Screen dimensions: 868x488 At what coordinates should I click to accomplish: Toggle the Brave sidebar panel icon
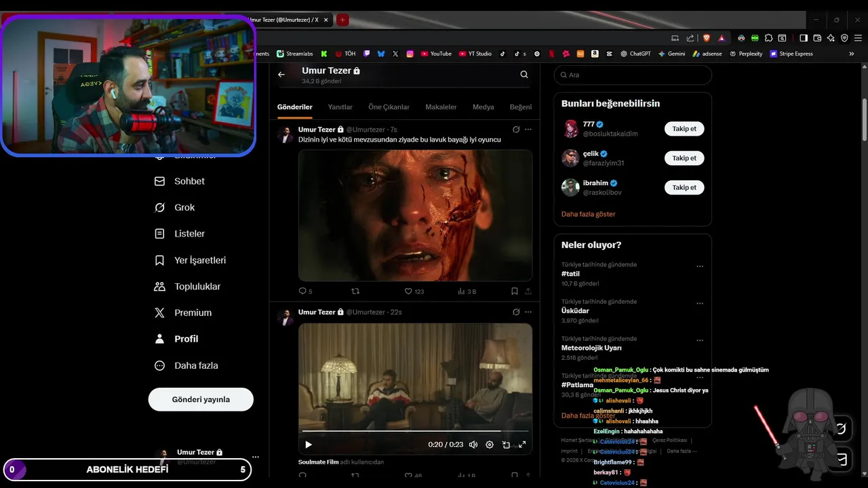coord(804,38)
